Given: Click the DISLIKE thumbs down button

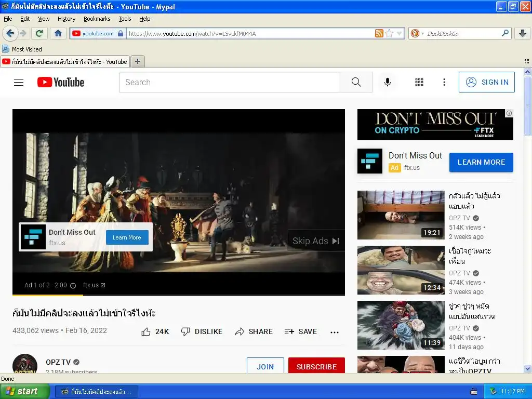Looking at the screenshot, I should (x=202, y=331).
